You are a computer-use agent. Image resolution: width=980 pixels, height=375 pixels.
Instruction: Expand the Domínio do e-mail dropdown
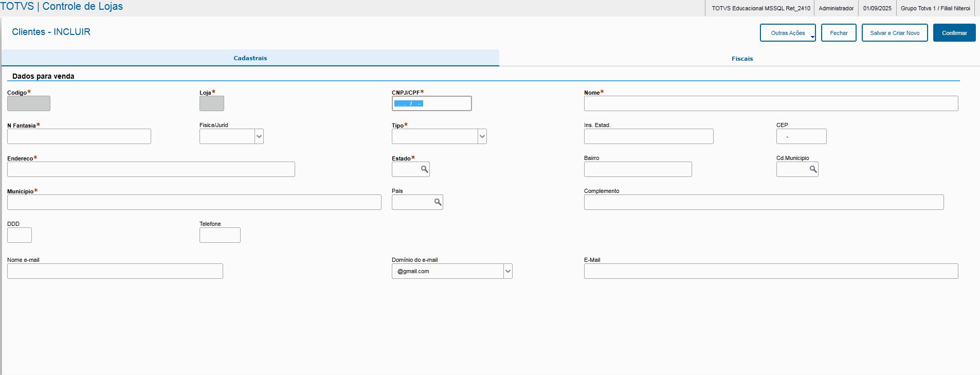(x=508, y=271)
